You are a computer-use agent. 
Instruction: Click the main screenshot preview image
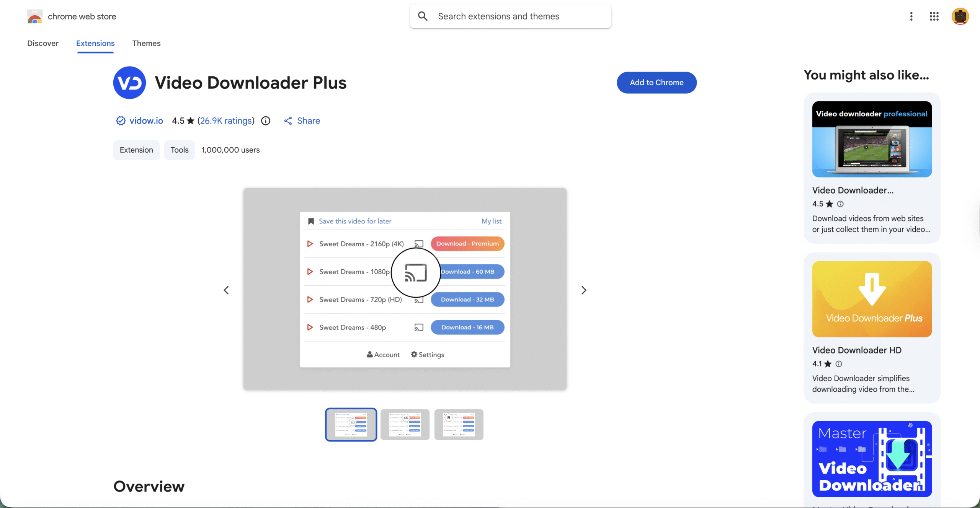[405, 289]
